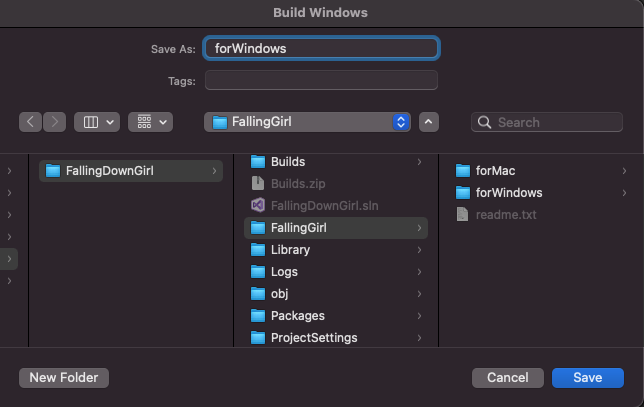Image resolution: width=644 pixels, height=407 pixels.
Task: Select the Builds.zip file icon
Action: coord(258,184)
